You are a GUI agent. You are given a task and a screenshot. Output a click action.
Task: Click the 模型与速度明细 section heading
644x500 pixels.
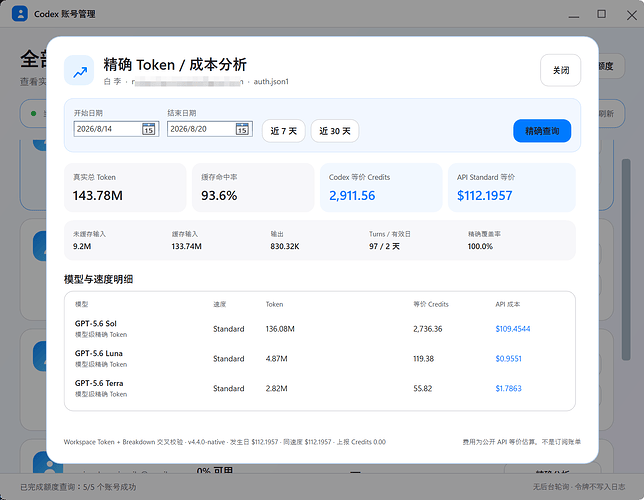98,279
